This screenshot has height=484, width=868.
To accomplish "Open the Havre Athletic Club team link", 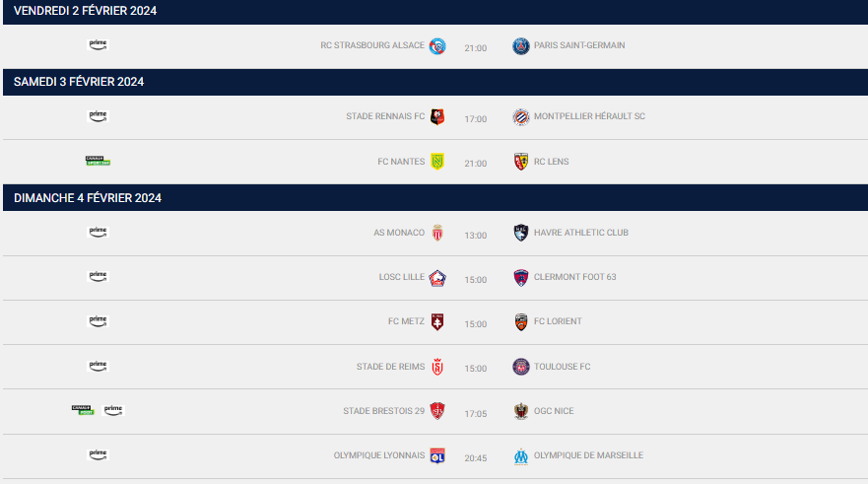I will [581, 233].
